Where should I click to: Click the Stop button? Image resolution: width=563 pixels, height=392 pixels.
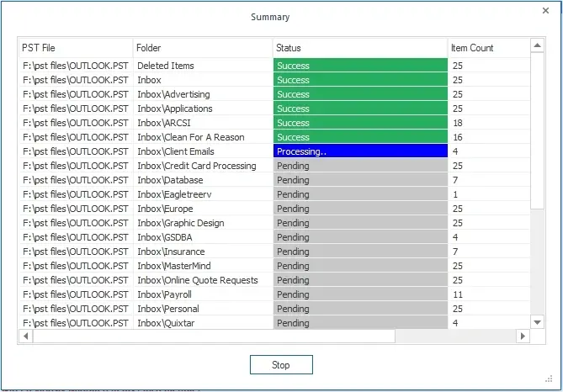point(281,365)
